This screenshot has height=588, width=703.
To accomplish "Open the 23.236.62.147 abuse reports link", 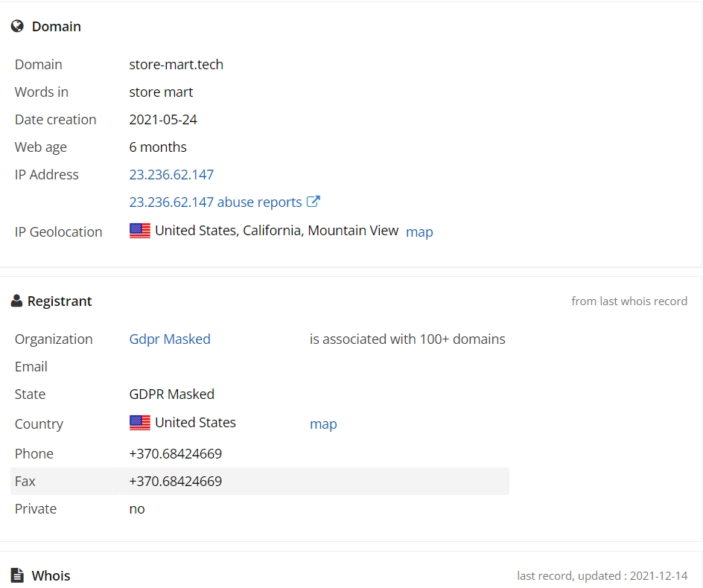I will coord(215,202).
